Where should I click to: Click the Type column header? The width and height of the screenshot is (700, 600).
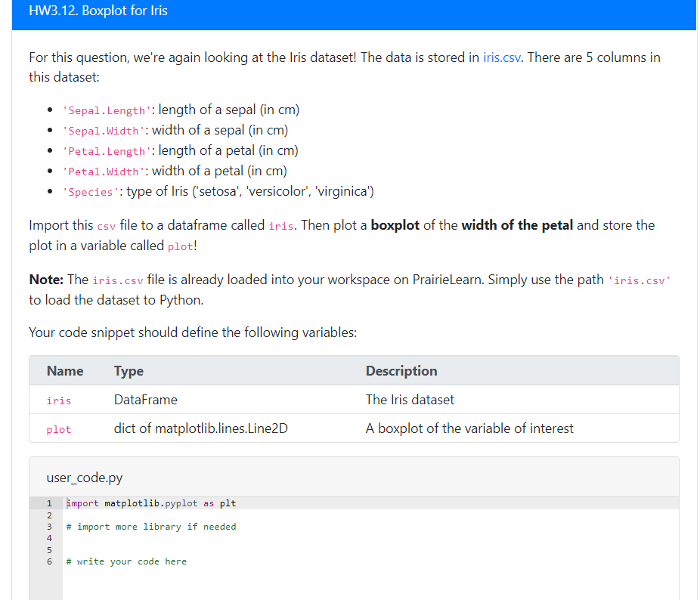[129, 371]
